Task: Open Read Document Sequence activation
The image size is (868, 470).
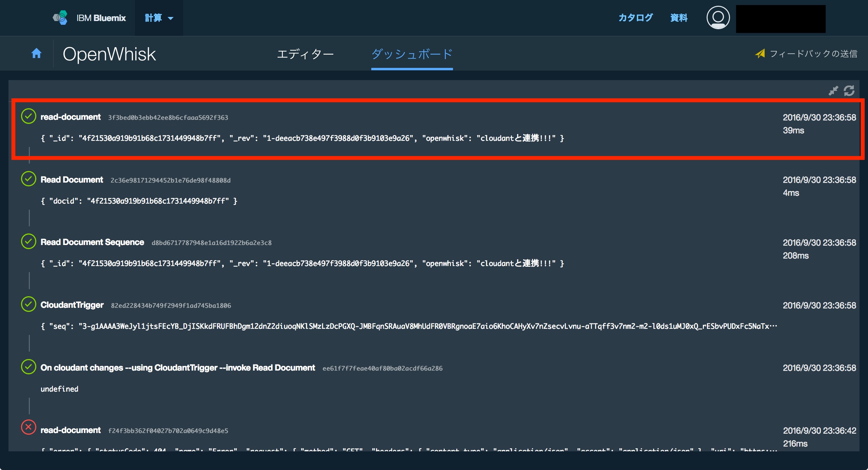Action: pos(92,242)
